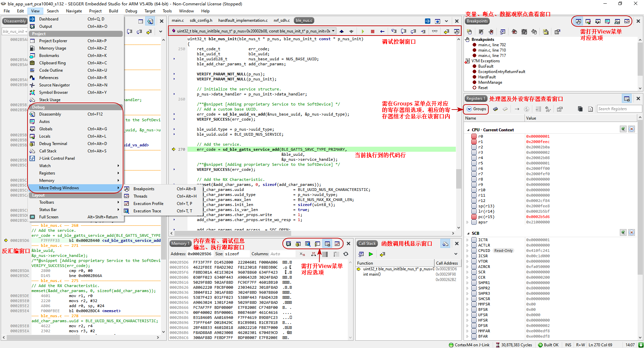Select the new breakpoint icon in Breakpoints panel

[470, 31]
